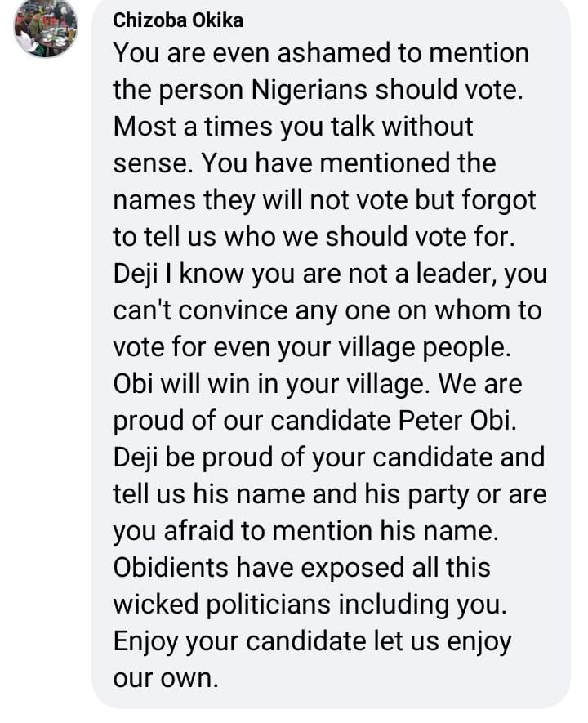This screenshot has height=723, width=588.
Task: Click the line 'Obi will win in your village'
Action: tap(317, 384)
